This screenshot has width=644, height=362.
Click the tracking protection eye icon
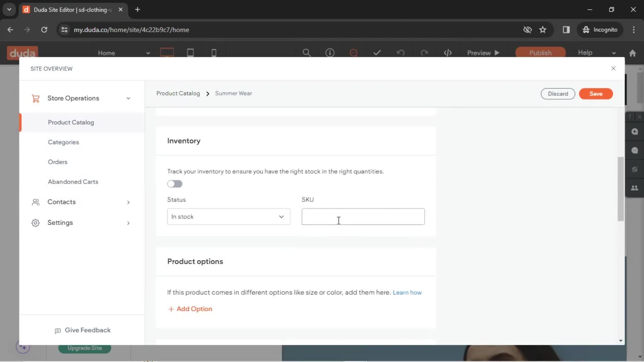pyautogui.click(x=527, y=29)
